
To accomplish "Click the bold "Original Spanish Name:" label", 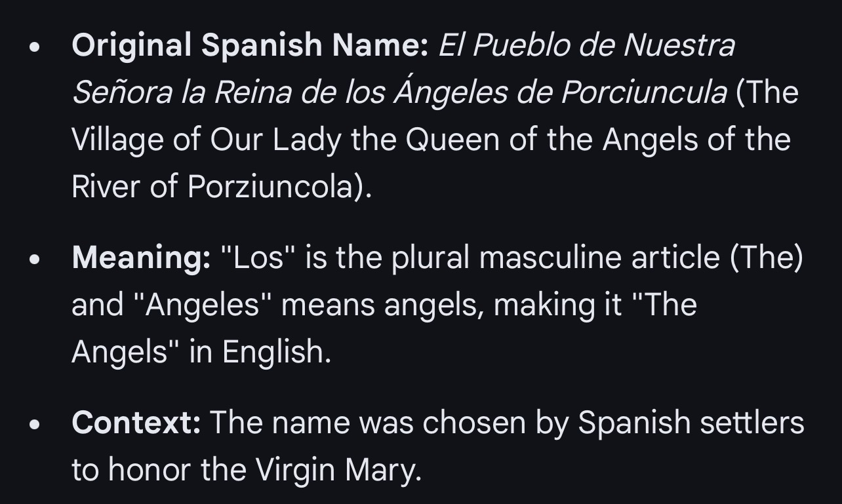I will pyautogui.click(x=250, y=47).
